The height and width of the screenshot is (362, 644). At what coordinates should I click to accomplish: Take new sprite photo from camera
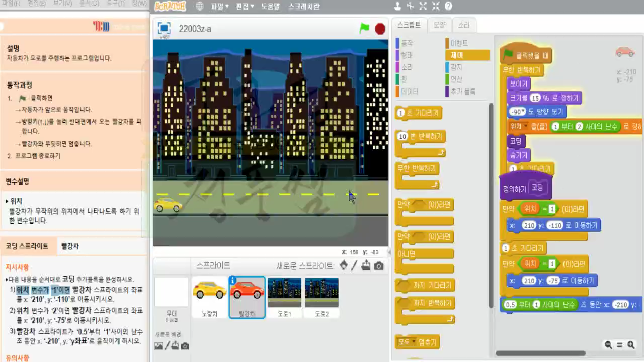coord(378,265)
